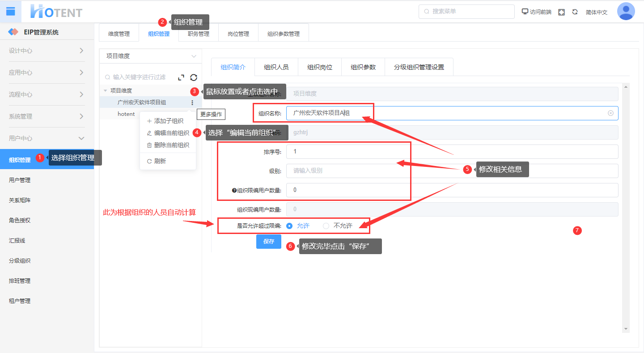Click the monitor icon for 访问前端
Viewport: 644px width, 353px height.
point(525,12)
